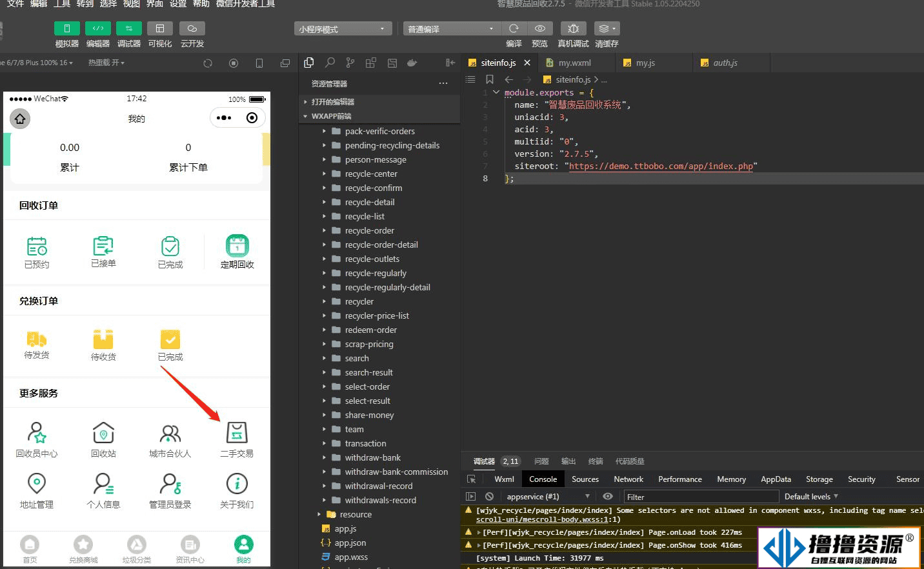Tap the 首页 bottom tab in simulator
This screenshot has height=569, width=924.
pyautogui.click(x=30, y=550)
